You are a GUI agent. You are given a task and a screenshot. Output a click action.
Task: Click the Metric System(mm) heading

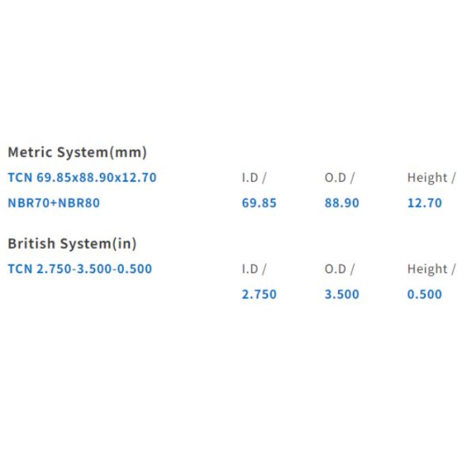[x=77, y=152]
